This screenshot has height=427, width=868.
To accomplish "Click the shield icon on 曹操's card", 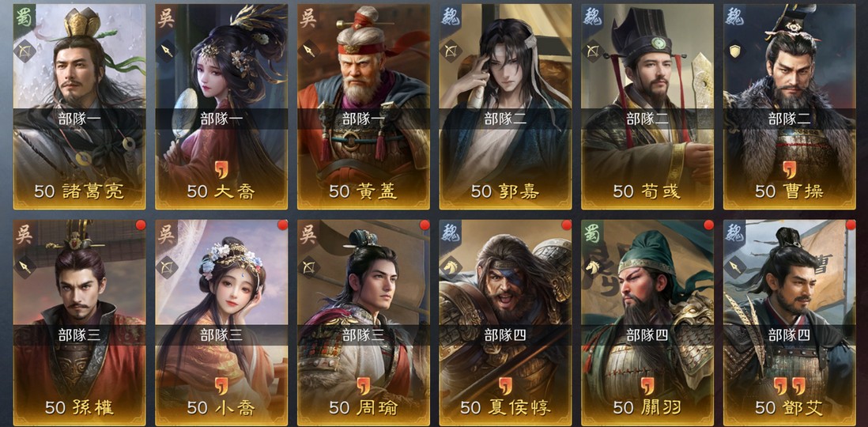I will [735, 51].
